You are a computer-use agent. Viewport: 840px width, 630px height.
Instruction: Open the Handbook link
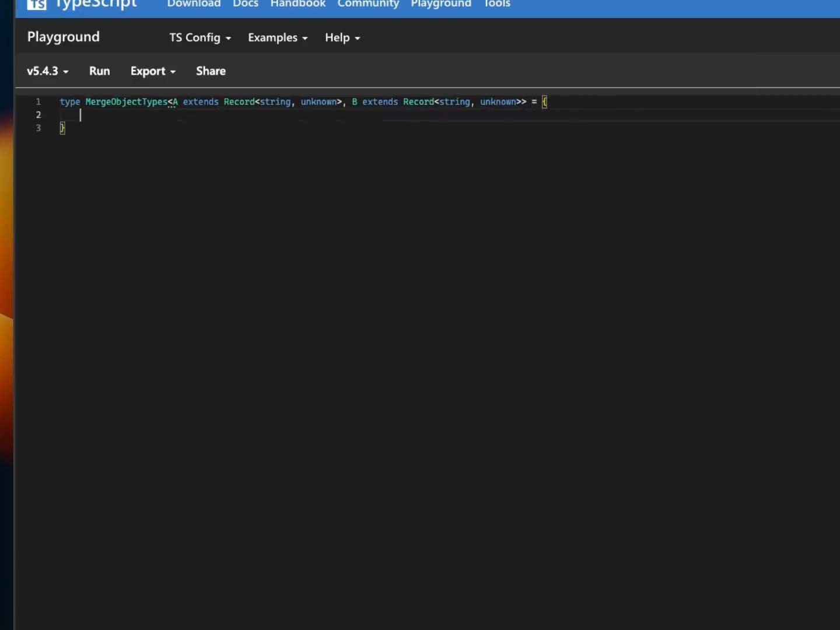pos(297,4)
